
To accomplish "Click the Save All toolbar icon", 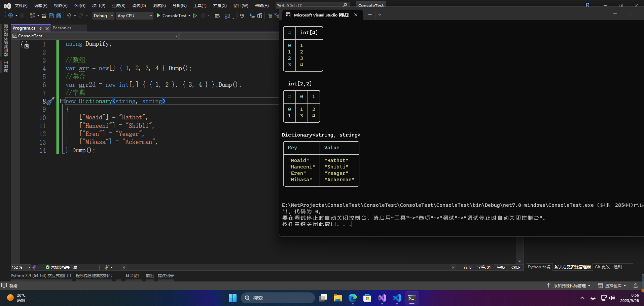I will (59, 16).
